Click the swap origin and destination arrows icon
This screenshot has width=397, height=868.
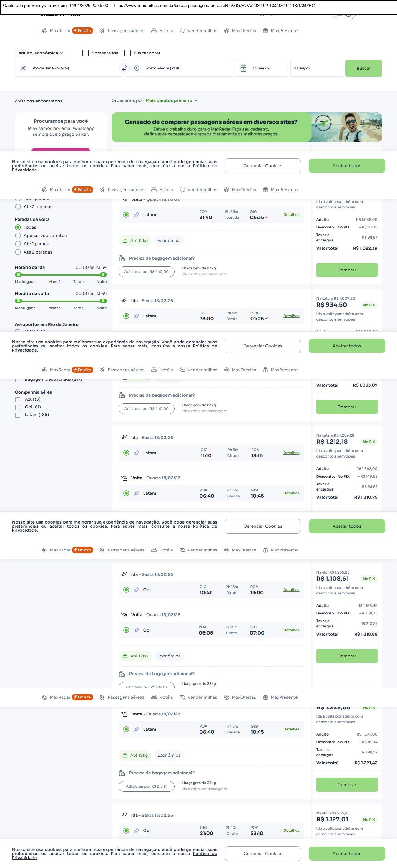124,68
